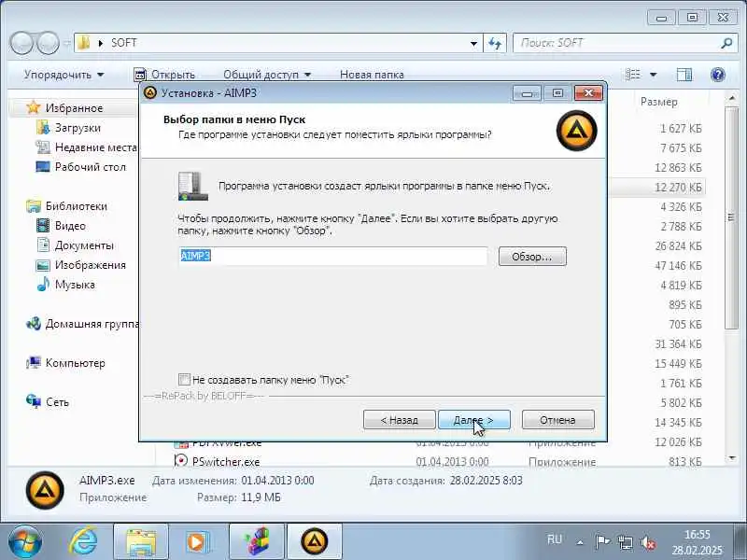Open the Общий доступ dropdown
Viewport: 747px width, 560px height.
tap(267, 75)
